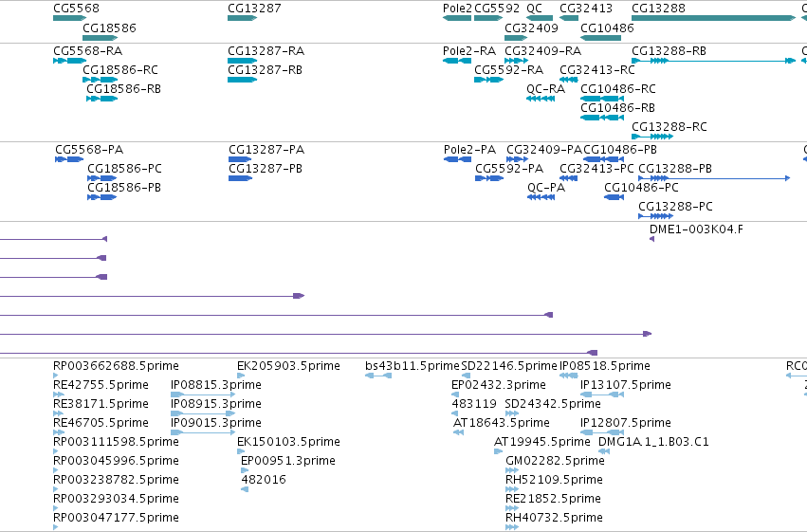This screenshot has width=807, height=532.
Task: Click EST SD24342.5prime
Action: click(553, 404)
